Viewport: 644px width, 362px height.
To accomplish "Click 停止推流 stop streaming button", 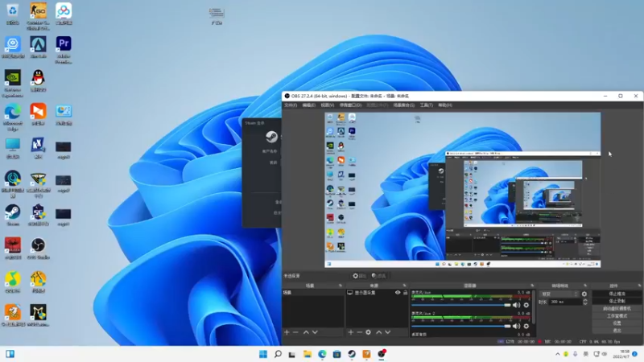I will tap(617, 294).
